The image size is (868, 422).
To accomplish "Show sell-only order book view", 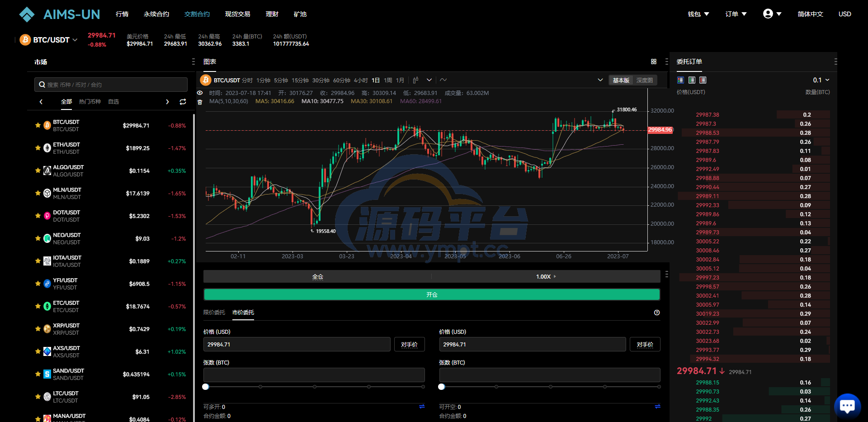I will [x=703, y=80].
